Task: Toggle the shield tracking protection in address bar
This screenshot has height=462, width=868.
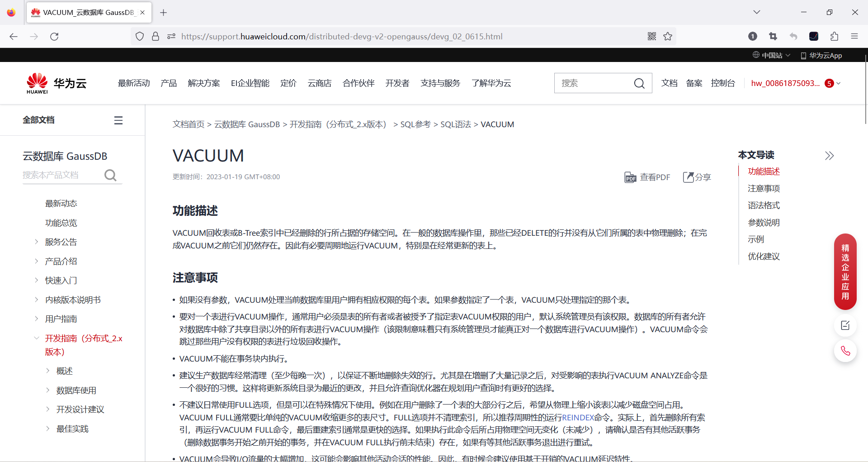Action: tap(139, 36)
